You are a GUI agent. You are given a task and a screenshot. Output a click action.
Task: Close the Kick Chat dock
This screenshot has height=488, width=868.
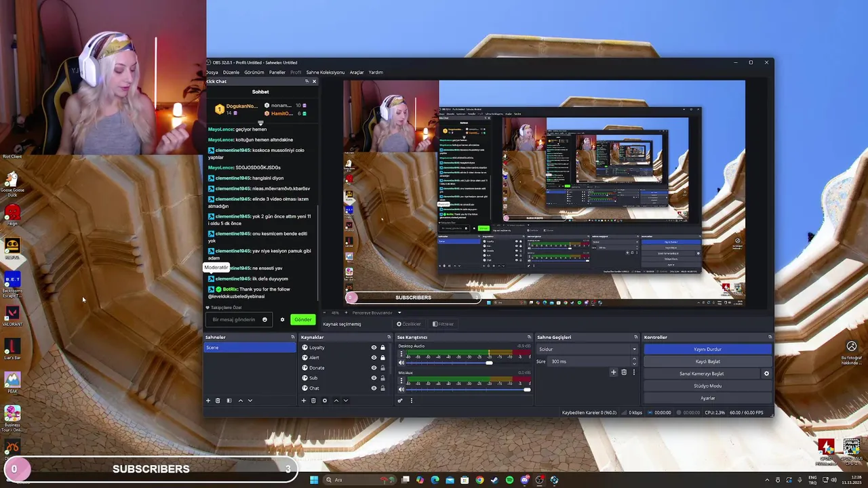tap(314, 81)
